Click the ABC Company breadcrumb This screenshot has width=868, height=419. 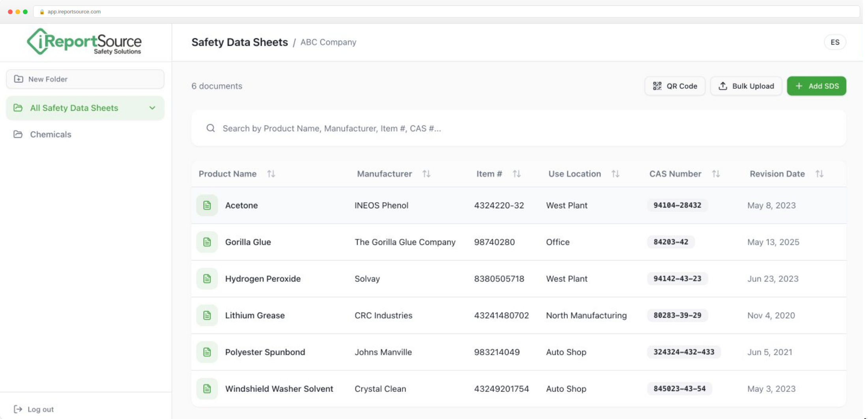pos(328,42)
